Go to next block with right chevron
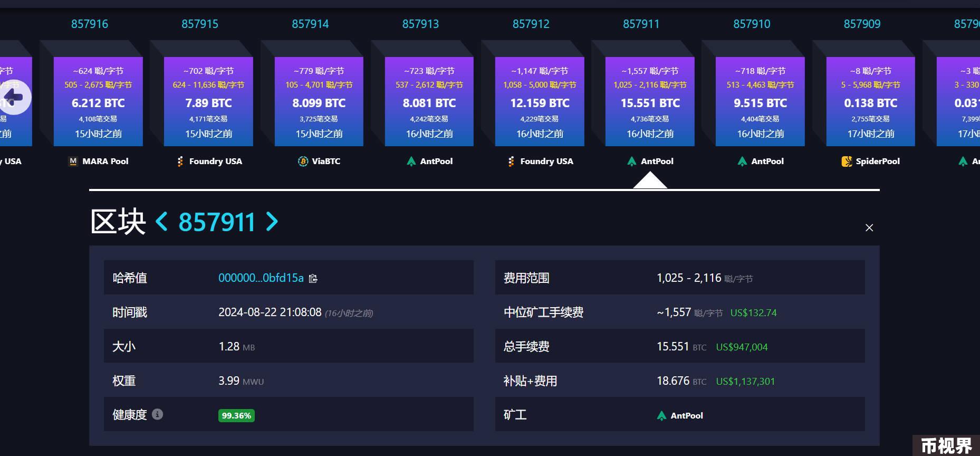This screenshot has height=456, width=980. (272, 222)
